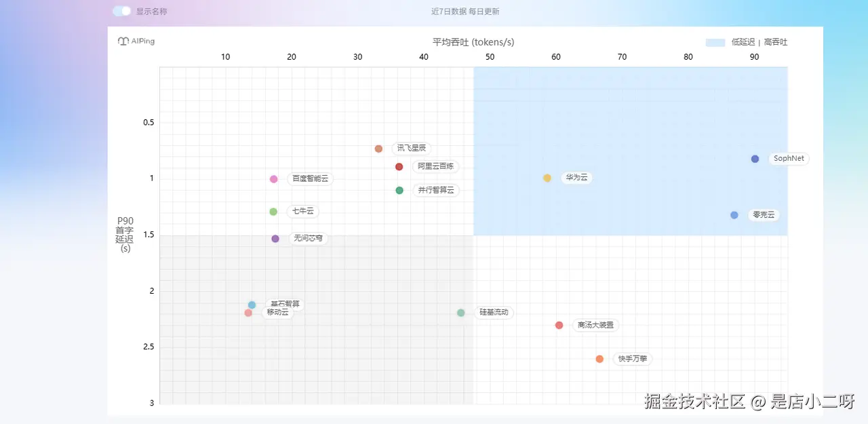Screen dimensions: 868x424
Task: Click the 零克云 name label
Action: pos(764,215)
